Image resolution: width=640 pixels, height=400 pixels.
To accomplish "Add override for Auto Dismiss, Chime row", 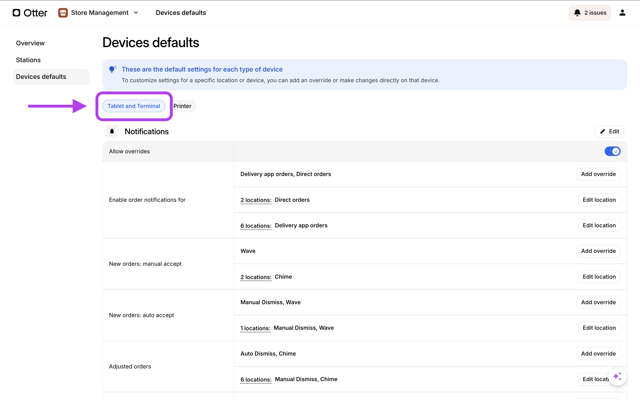I will tap(598, 353).
